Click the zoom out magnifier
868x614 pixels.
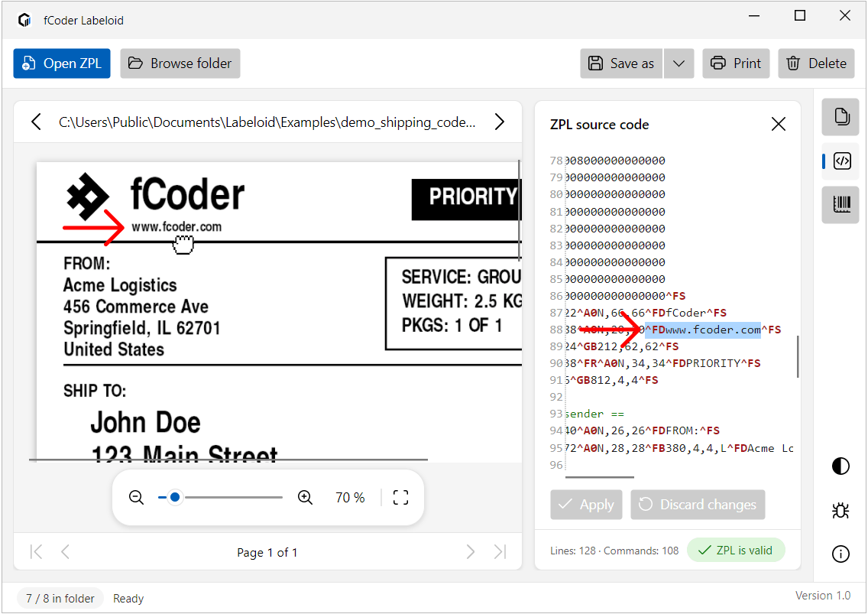tap(136, 498)
